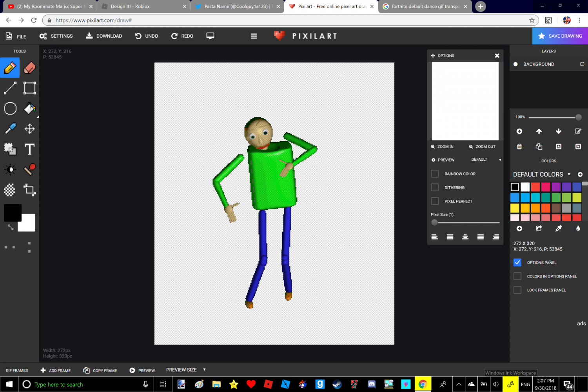Switch to the Design It! Roblox tab

(143, 7)
